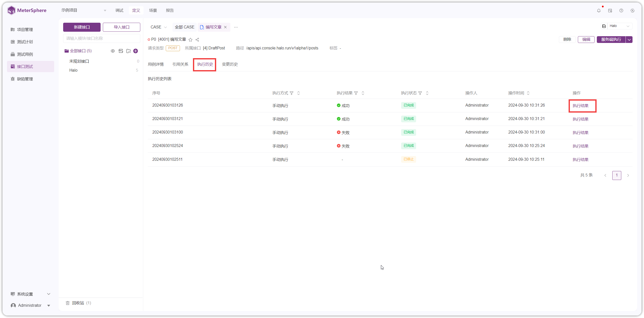This screenshot has height=318, width=644.
Task: Sort the 执行结果 column
Action: (x=363, y=93)
